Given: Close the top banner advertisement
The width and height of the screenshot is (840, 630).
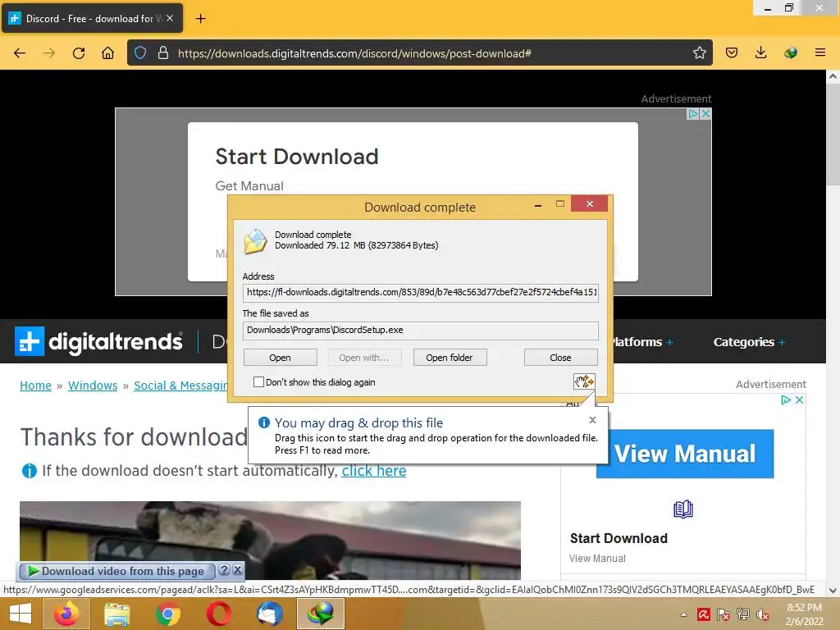Looking at the screenshot, I should click(x=705, y=114).
